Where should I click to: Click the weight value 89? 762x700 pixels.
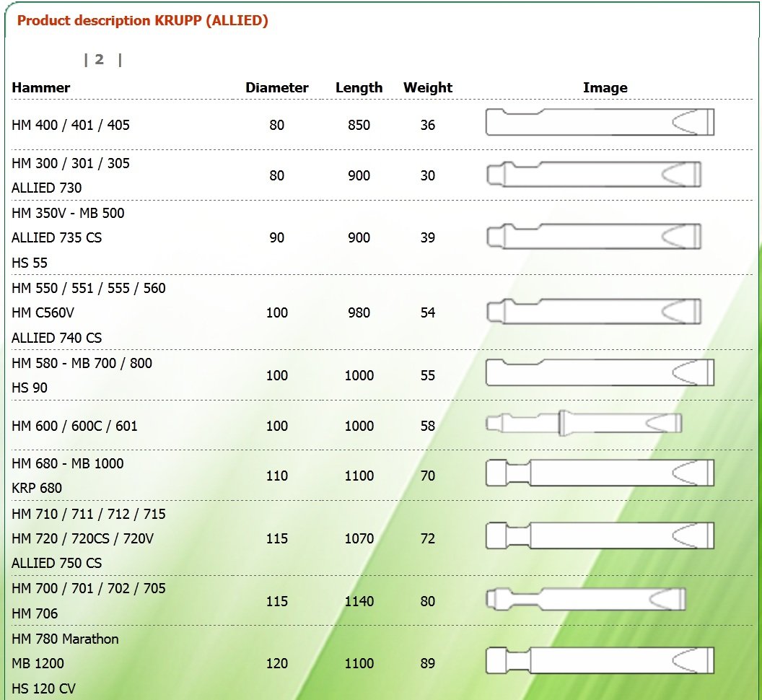(428, 663)
